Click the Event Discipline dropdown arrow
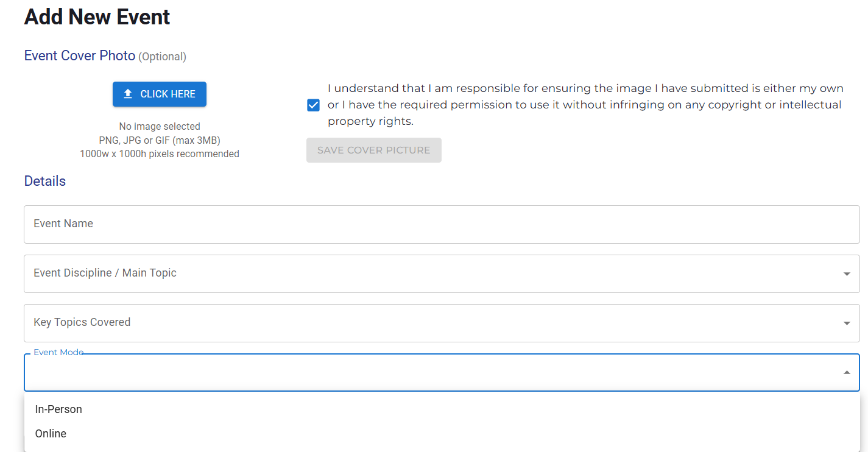 tap(847, 274)
